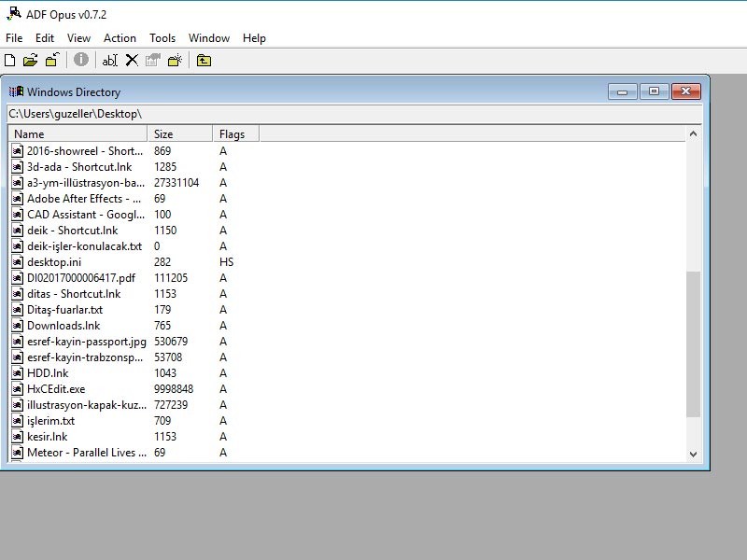Click the Delete X toolbar icon

point(132,60)
